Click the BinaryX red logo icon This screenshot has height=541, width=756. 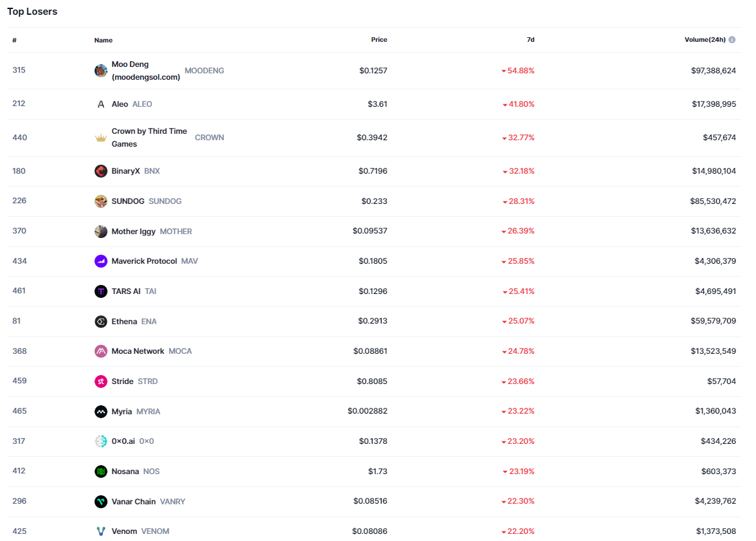click(100, 171)
